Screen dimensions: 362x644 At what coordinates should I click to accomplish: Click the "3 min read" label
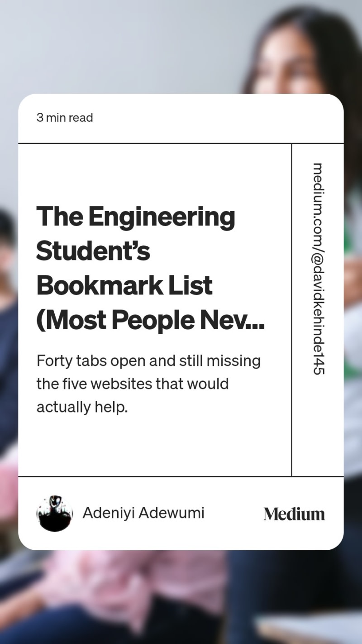[x=65, y=118]
